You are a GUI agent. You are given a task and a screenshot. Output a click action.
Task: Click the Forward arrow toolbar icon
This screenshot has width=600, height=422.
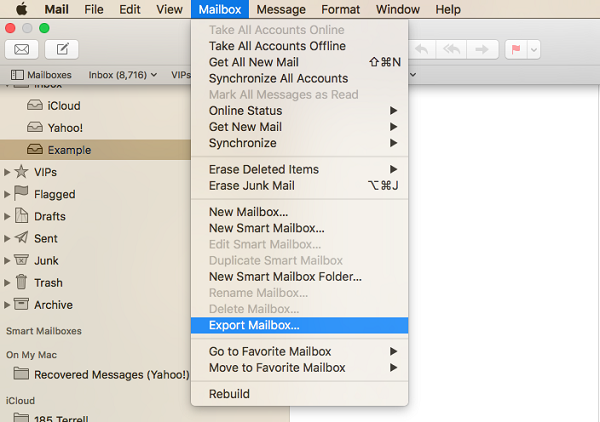tap(482, 49)
